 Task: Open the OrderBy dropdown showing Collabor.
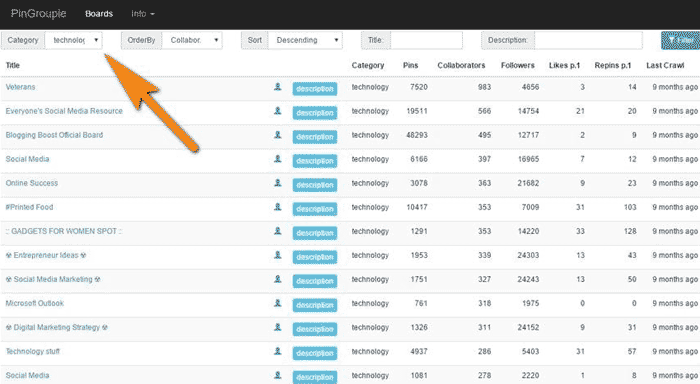click(192, 40)
